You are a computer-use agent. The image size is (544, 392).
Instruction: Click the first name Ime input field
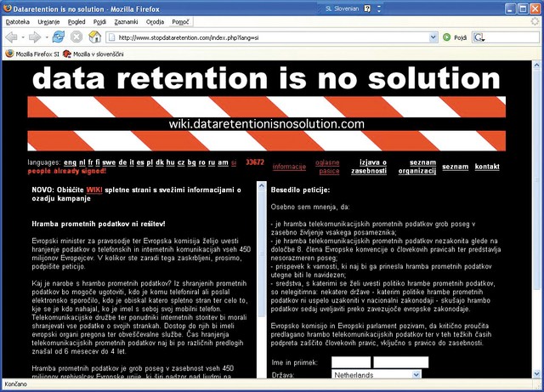[x=351, y=362]
